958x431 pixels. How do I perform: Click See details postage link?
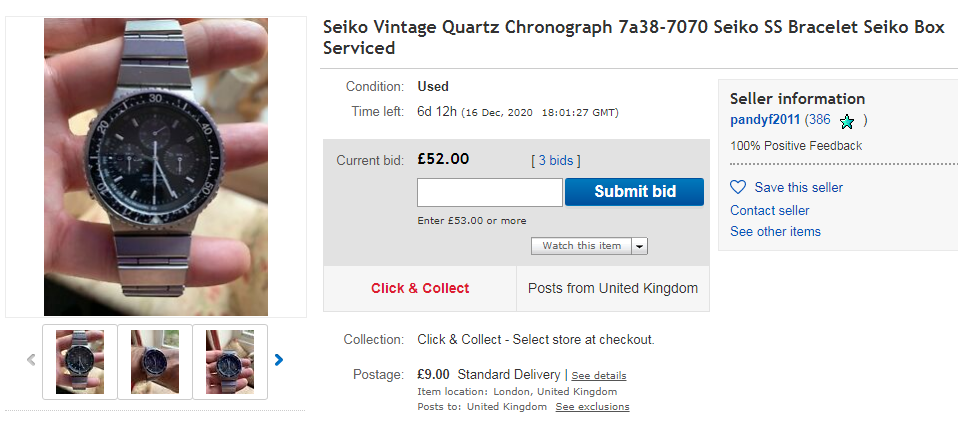coord(599,376)
